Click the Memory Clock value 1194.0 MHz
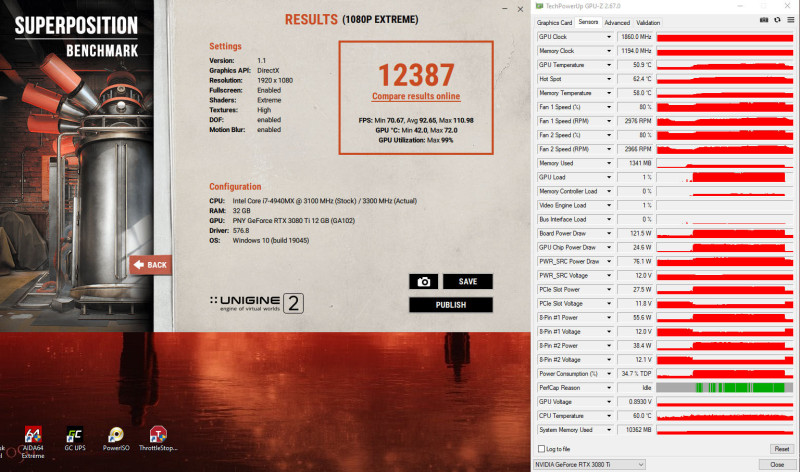Viewport: 800px width, 472px height. click(x=635, y=51)
